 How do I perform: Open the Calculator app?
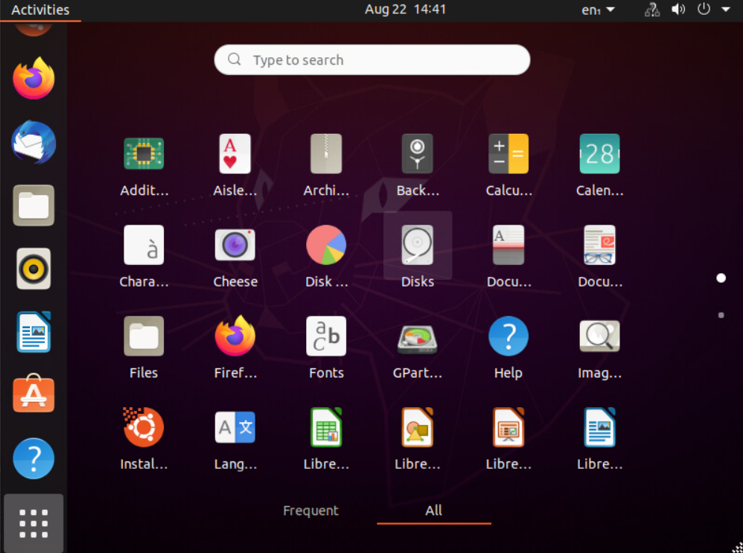click(x=508, y=154)
